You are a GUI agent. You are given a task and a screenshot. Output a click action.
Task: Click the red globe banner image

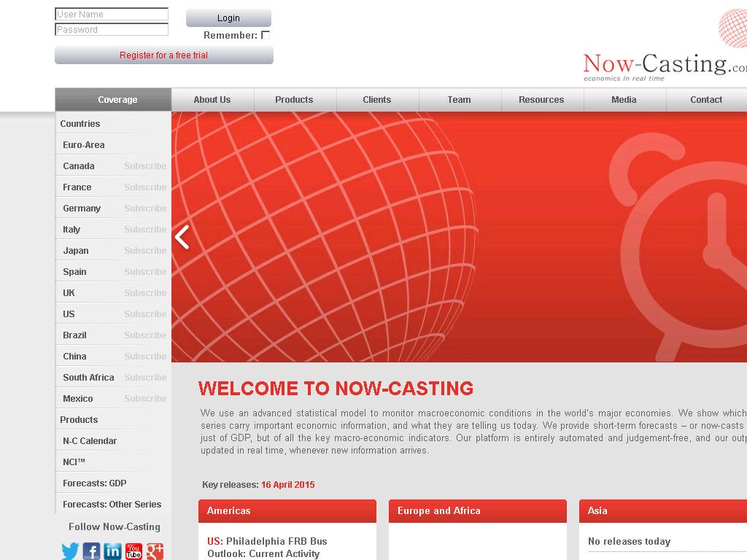coord(460,237)
